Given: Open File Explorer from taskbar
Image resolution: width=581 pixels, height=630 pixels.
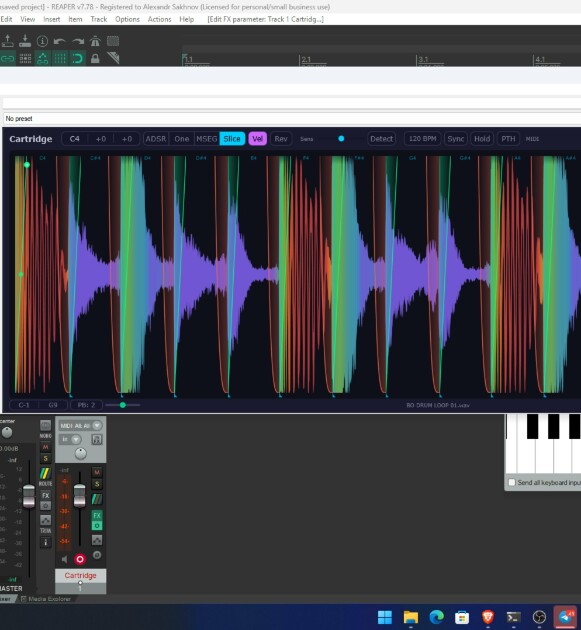Looking at the screenshot, I should [411, 617].
